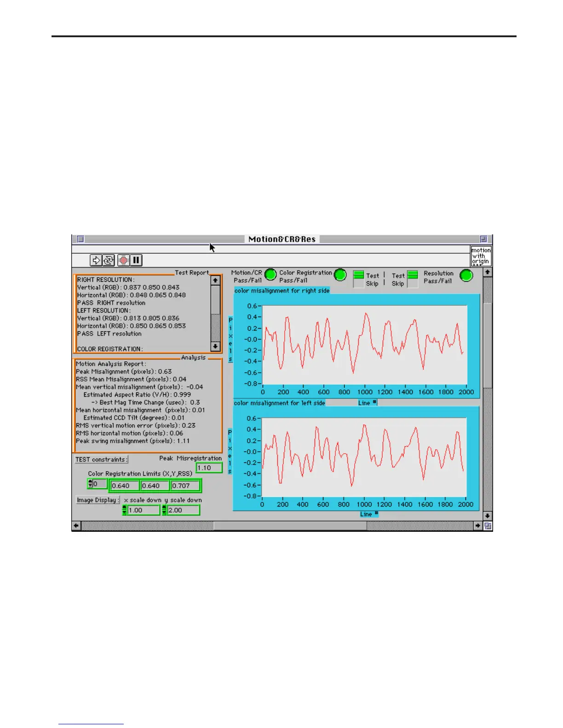Click the Run Continuously button

tap(109, 261)
